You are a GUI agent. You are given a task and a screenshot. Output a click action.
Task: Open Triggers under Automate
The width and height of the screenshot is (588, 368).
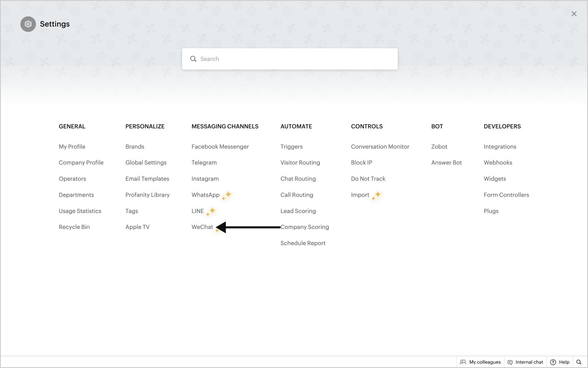click(292, 146)
